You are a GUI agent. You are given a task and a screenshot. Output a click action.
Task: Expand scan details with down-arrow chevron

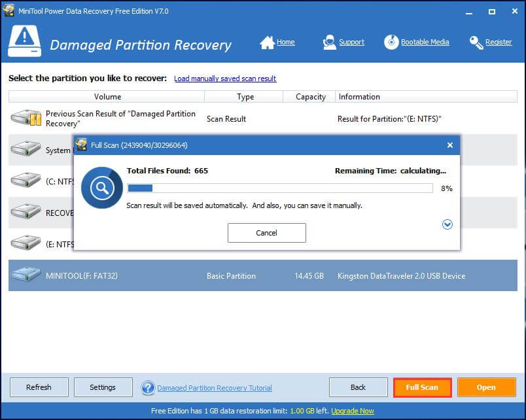pos(447,224)
